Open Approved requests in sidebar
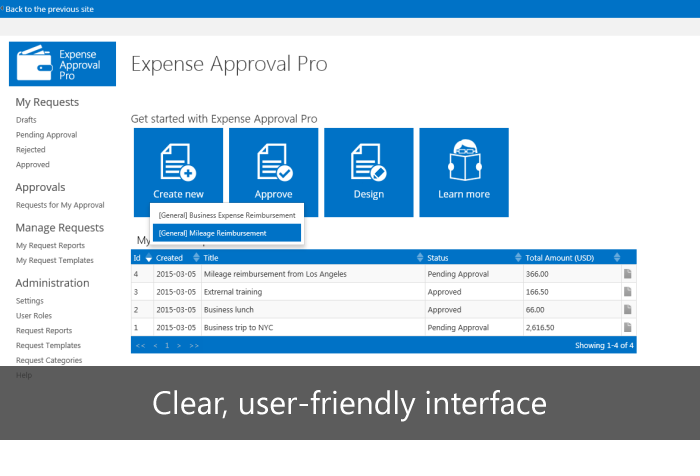 (33, 164)
